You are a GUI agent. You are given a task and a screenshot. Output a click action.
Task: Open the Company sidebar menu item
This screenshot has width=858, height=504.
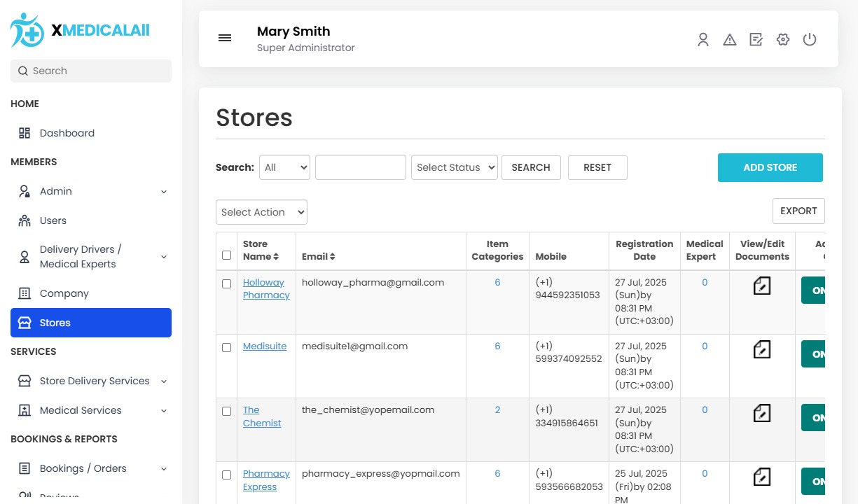pos(64,293)
